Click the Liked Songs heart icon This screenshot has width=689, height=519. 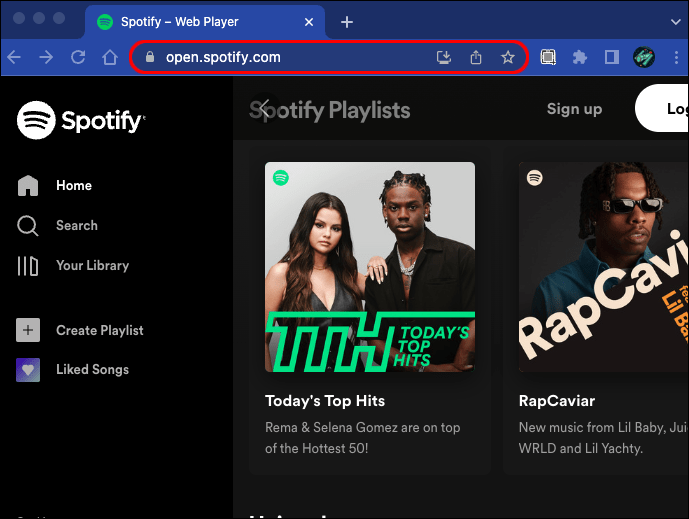[x=28, y=370]
